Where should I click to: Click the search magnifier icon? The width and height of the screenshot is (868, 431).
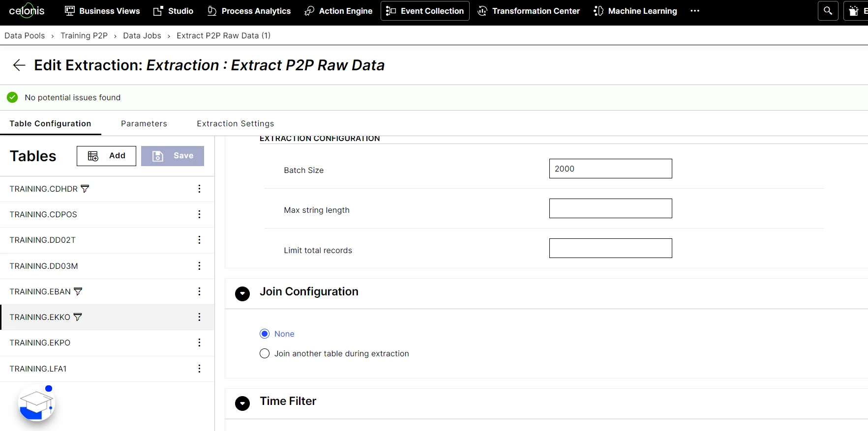point(828,11)
